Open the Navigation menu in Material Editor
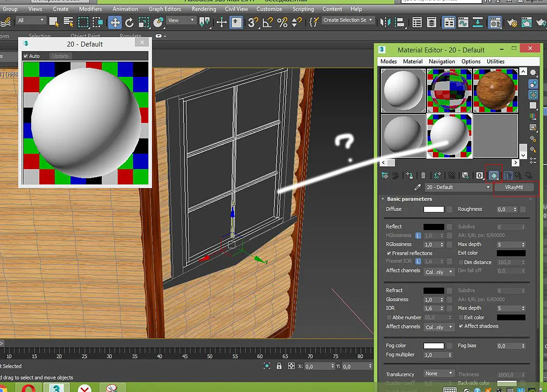The width and height of the screenshot is (547, 392). (x=442, y=61)
